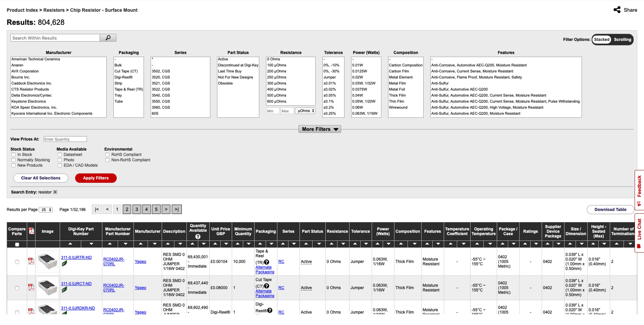
Task: Expand the More Filters section
Action: [319, 129]
